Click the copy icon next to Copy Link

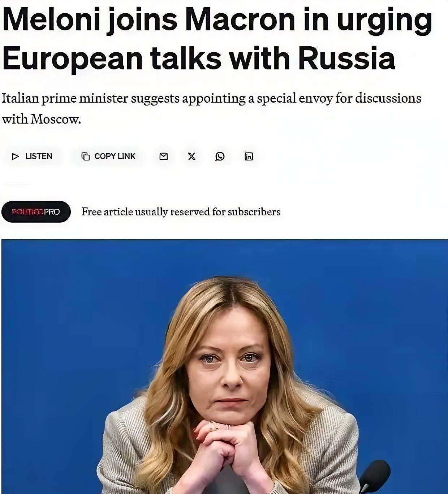(86, 156)
